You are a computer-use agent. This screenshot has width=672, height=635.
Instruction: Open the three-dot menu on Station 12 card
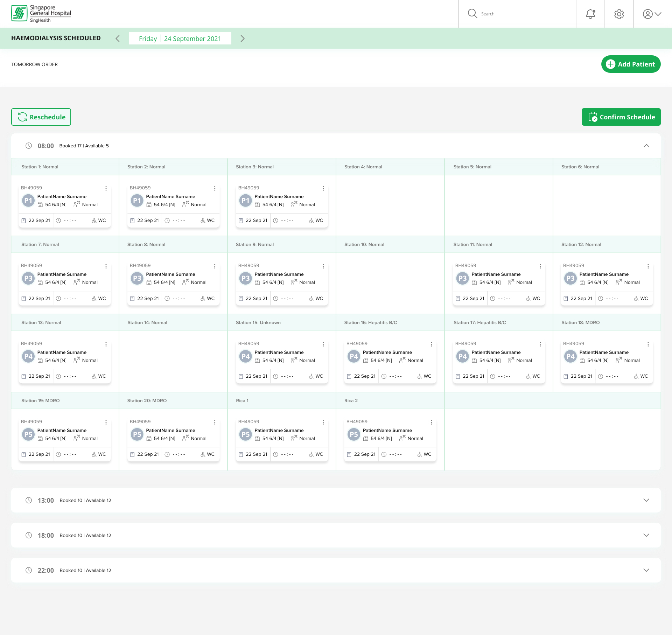648,266
